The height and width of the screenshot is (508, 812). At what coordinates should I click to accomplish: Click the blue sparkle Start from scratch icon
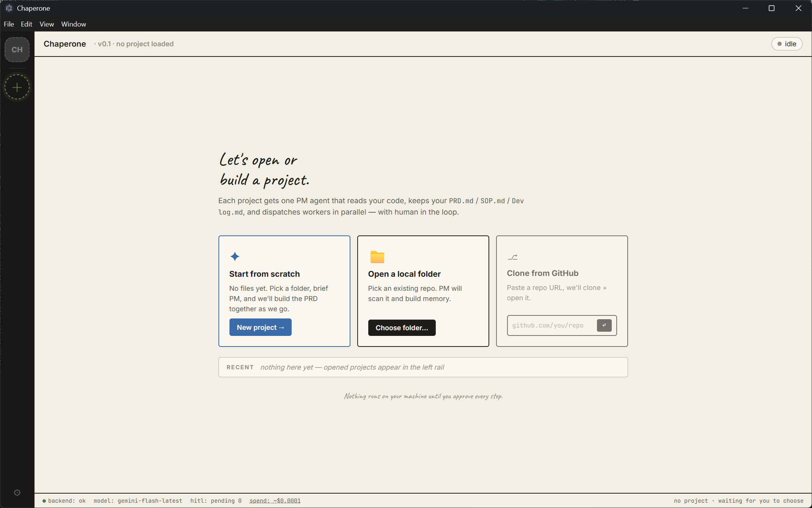tap(235, 257)
